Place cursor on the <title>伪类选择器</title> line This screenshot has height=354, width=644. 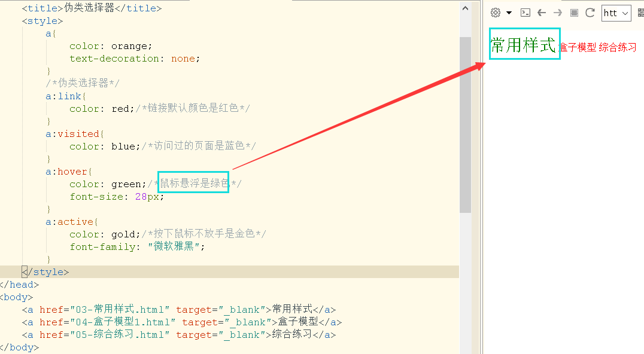92,8
